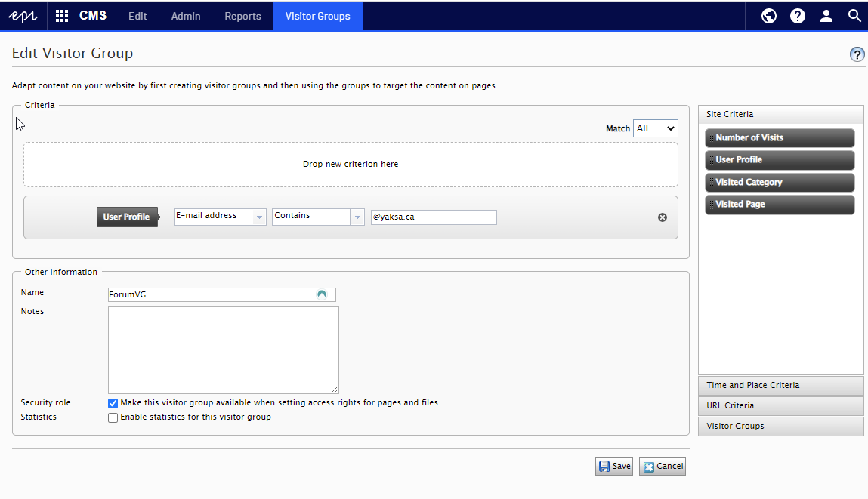Open the Match dropdown

coord(656,128)
